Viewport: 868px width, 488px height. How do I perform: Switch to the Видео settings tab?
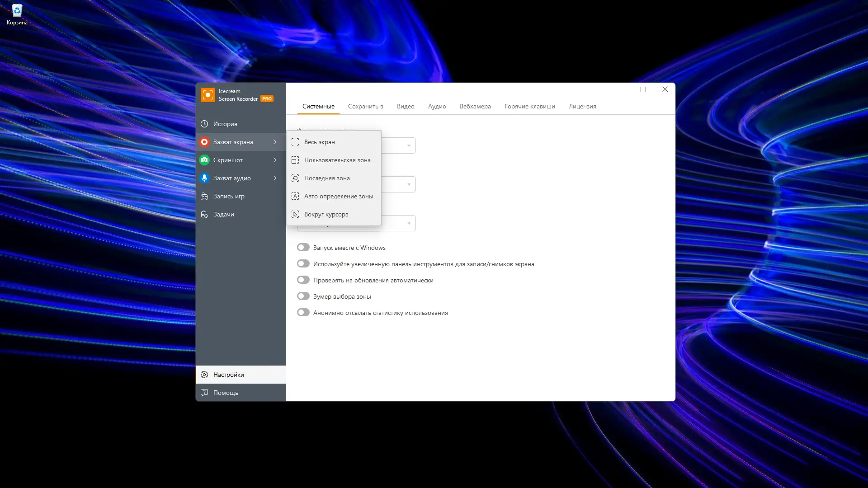[405, 106]
